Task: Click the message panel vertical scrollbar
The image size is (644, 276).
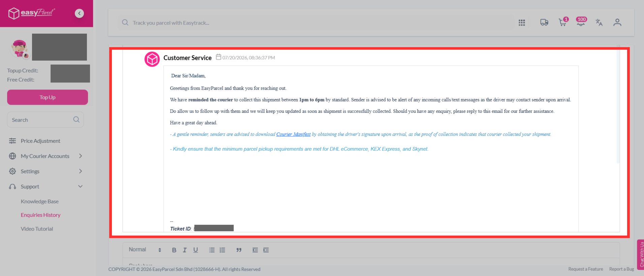Action: [618, 104]
